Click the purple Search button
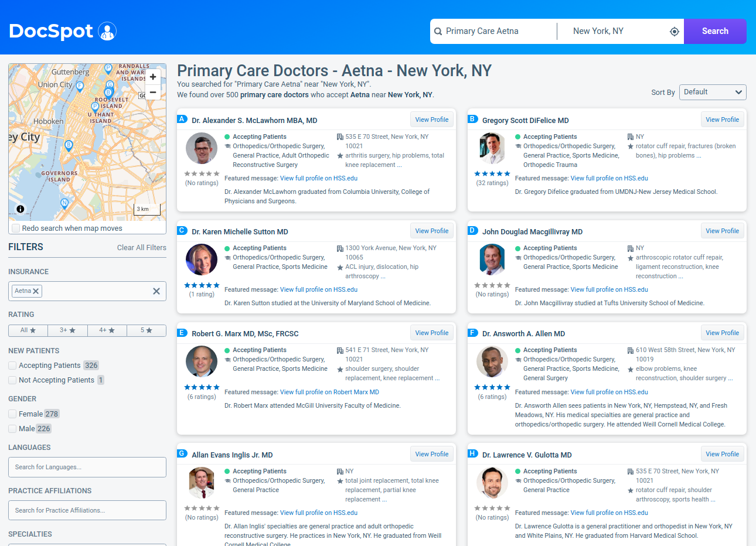Viewport: 756px width, 546px height. click(715, 31)
